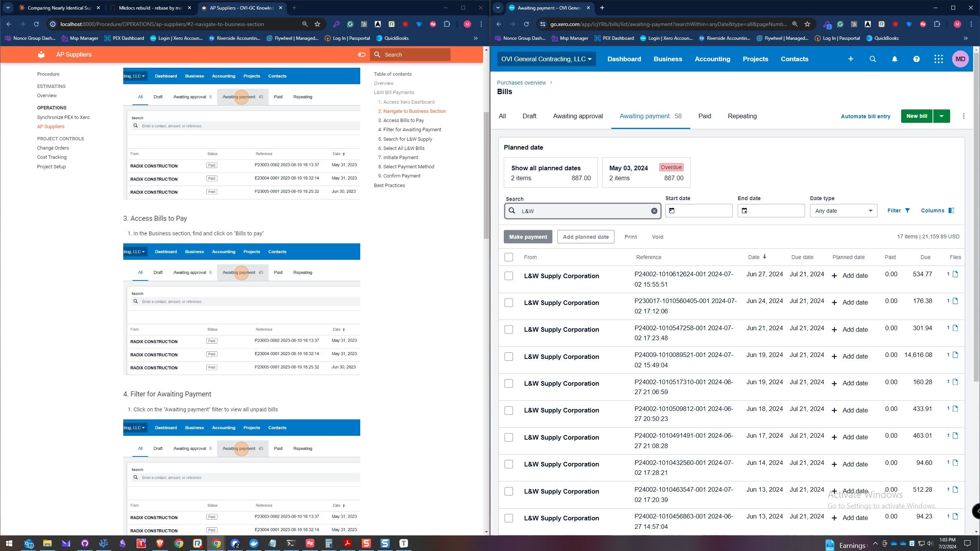Expand OVI General Contracting organization menu
This screenshot has width=980, height=551.
tap(546, 59)
